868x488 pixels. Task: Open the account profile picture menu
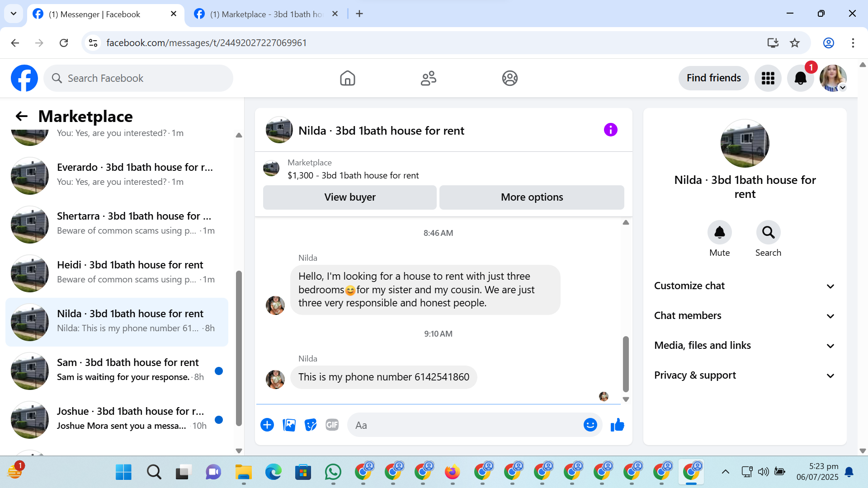[833, 78]
